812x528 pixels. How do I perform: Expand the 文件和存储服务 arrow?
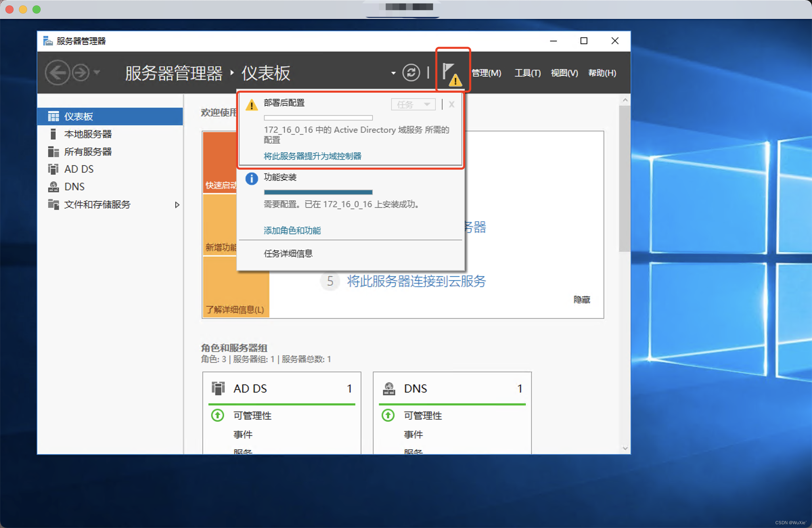(x=177, y=205)
